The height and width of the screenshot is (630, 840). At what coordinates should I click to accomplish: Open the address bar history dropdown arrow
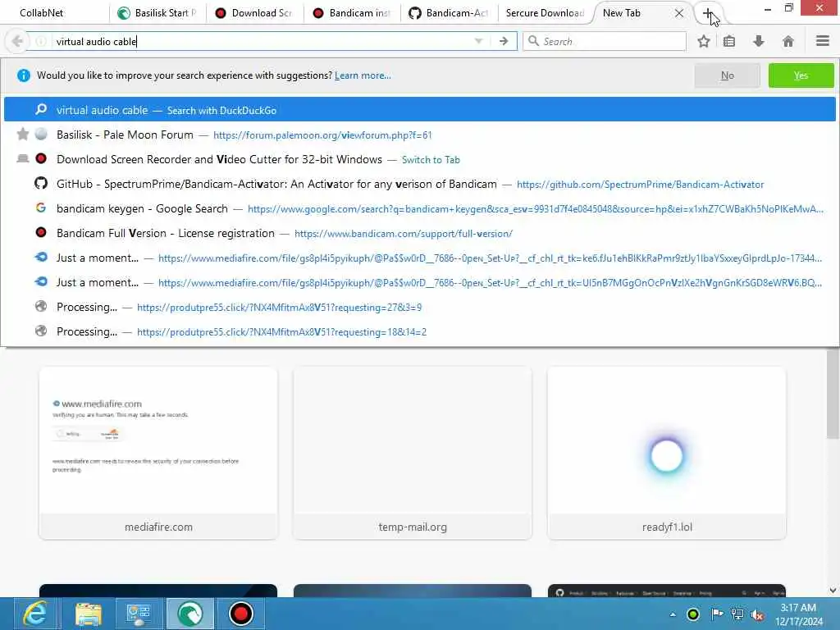click(478, 41)
